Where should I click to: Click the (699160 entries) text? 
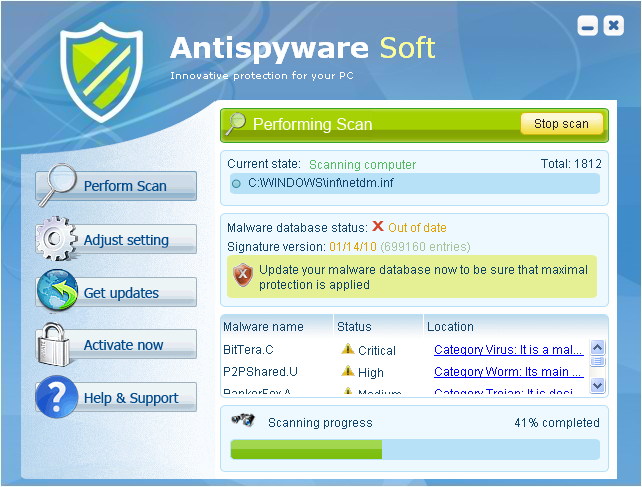pyautogui.click(x=425, y=247)
